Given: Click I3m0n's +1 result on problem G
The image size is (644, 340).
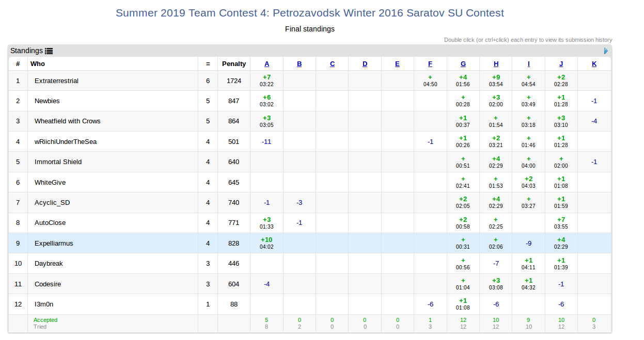Looking at the screenshot, I should tap(463, 304).
